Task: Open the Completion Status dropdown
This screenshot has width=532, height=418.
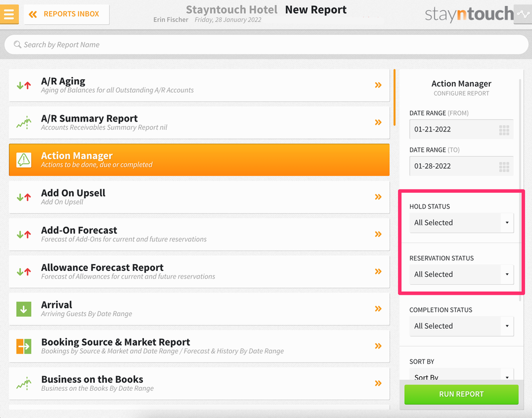Action: pyautogui.click(x=461, y=326)
